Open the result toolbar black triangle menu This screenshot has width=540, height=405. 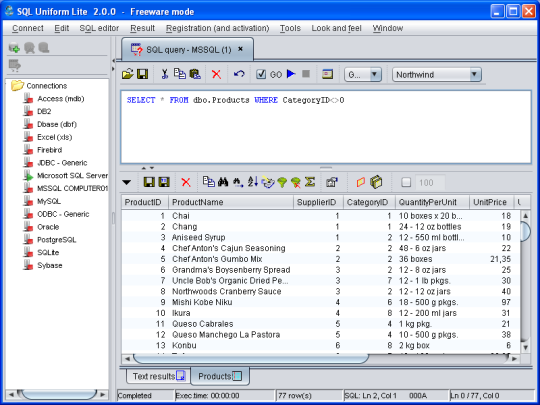tap(127, 182)
